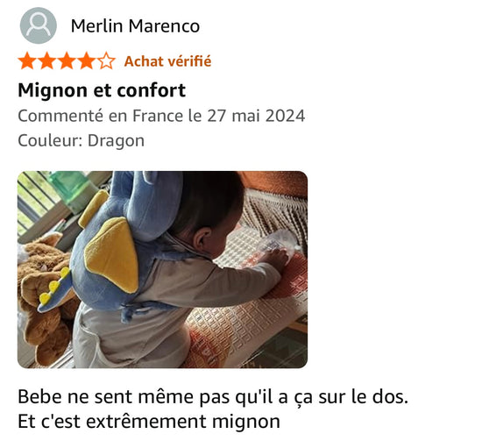Screen dimensions: 482x448
Task: Open the 'Mignon et confort' review title
Action: (x=102, y=90)
